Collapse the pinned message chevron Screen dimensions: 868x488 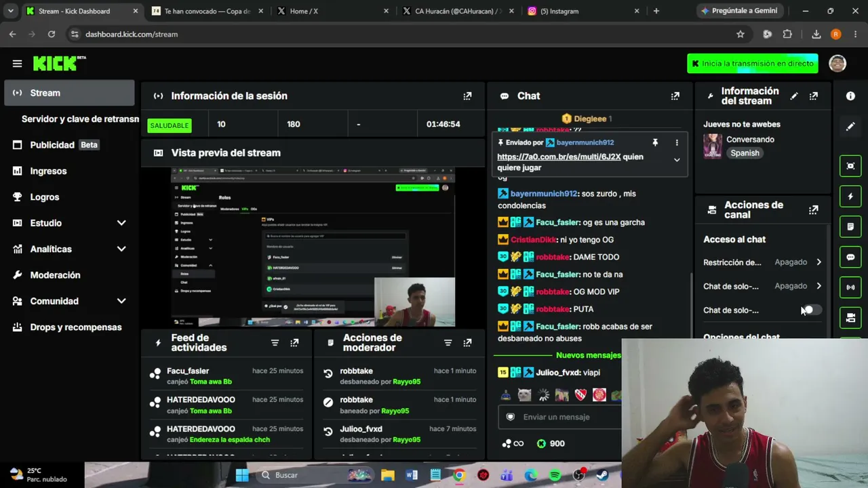tap(676, 160)
